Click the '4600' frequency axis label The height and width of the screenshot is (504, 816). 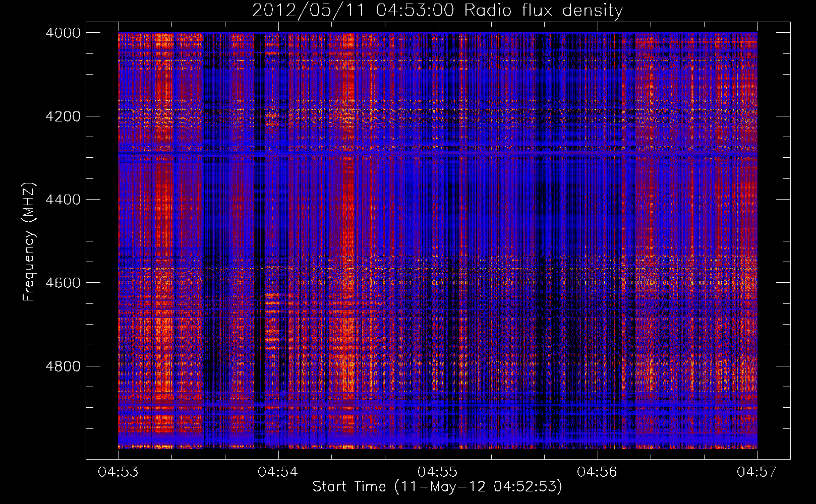[x=63, y=283]
